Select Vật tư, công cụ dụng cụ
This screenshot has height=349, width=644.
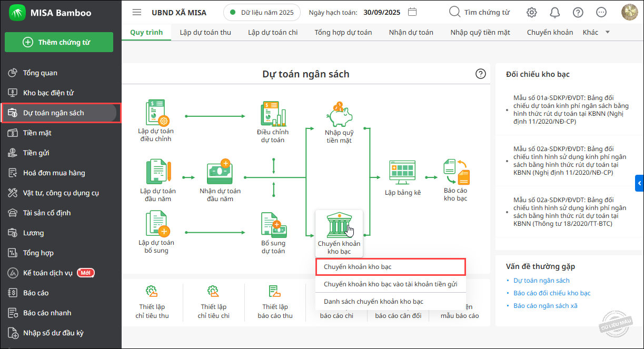click(61, 193)
